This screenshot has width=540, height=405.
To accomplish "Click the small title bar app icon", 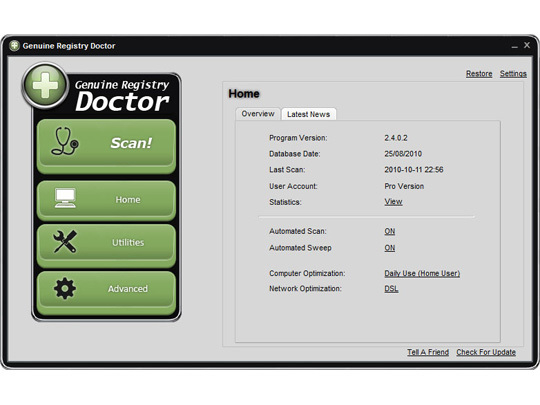I will tap(14, 45).
